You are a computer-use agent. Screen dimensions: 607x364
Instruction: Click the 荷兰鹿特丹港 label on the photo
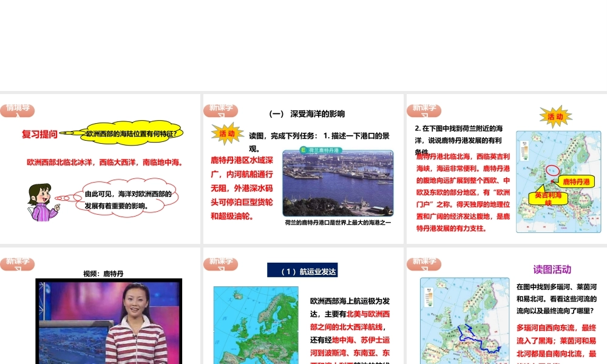point(320,150)
